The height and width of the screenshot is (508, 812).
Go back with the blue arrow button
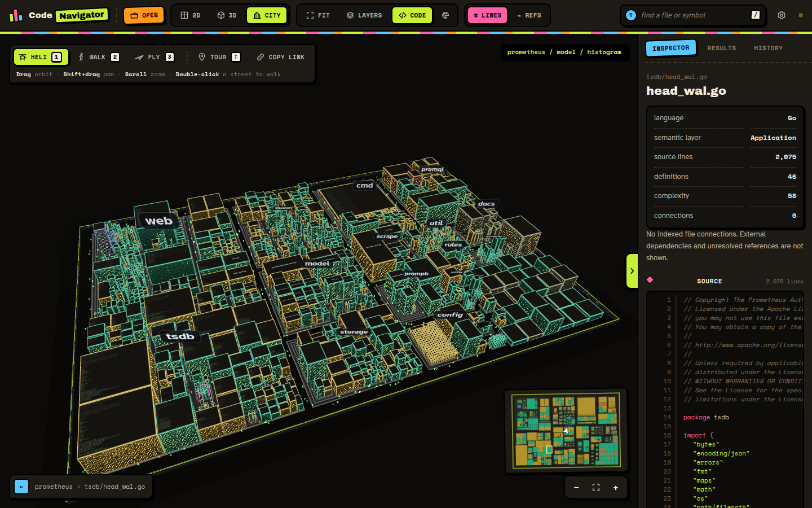tap(21, 487)
